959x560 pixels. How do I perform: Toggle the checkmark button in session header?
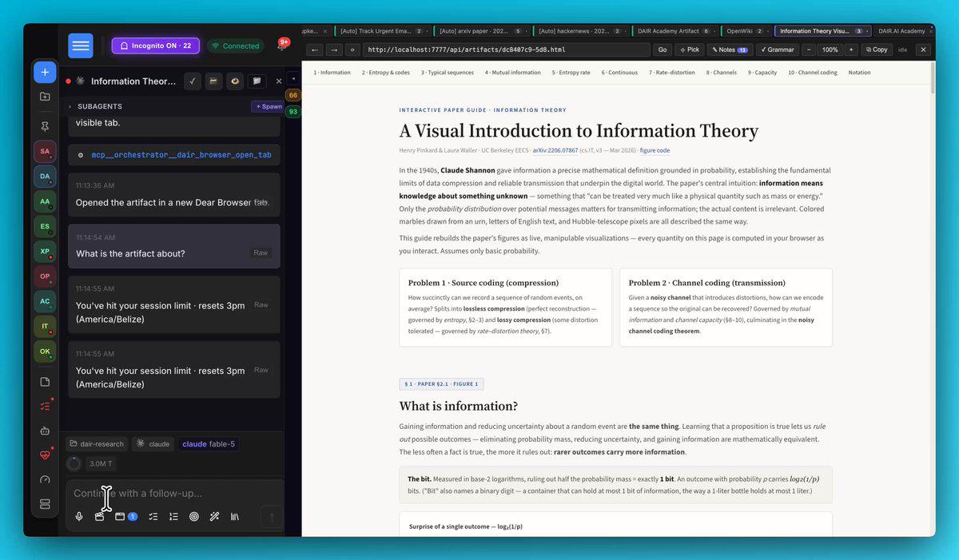192,81
